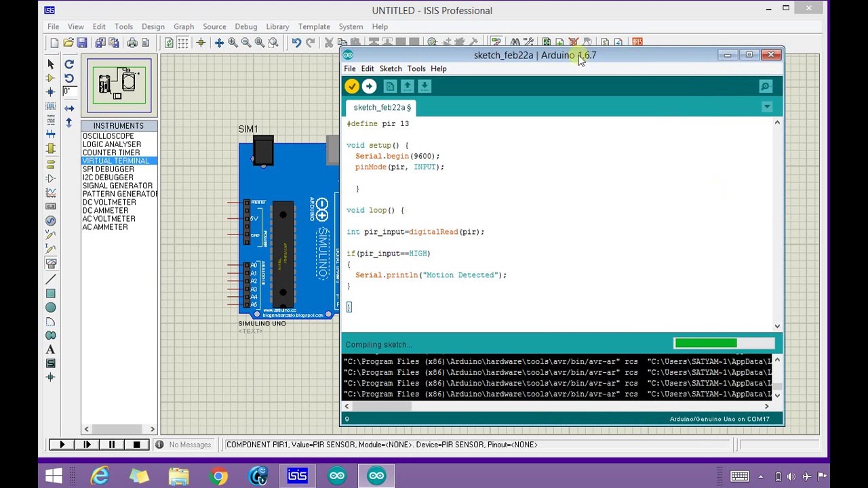Click Save sketch down-arrow icon in Arduino
Screen dimensions: 868x488
pos(425,86)
